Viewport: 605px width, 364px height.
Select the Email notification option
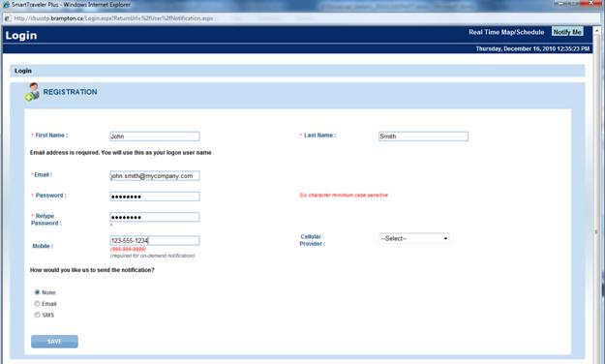pos(37,303)
